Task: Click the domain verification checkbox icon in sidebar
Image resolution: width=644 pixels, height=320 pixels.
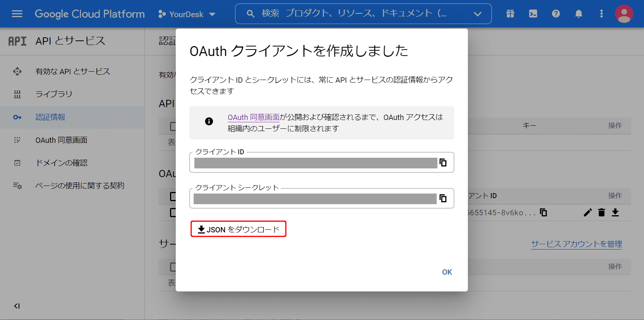Action: coord(17,163)
